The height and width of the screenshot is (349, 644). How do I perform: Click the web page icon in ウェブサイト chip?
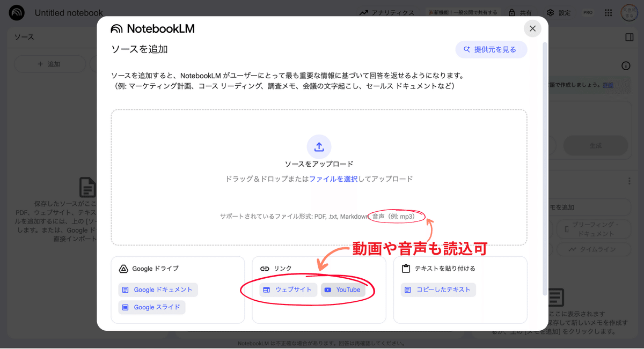267,289
